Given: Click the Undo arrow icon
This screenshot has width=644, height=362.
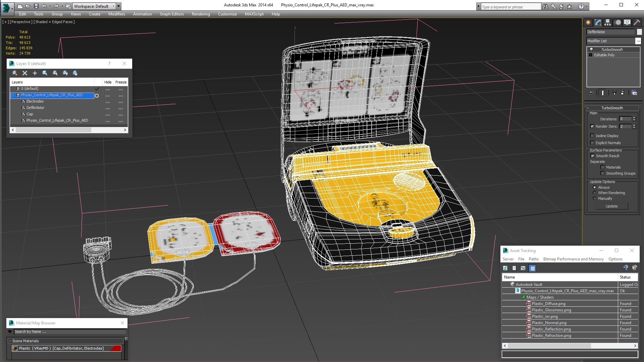Looking at the screenshot, I should click(x=44, y=6).
